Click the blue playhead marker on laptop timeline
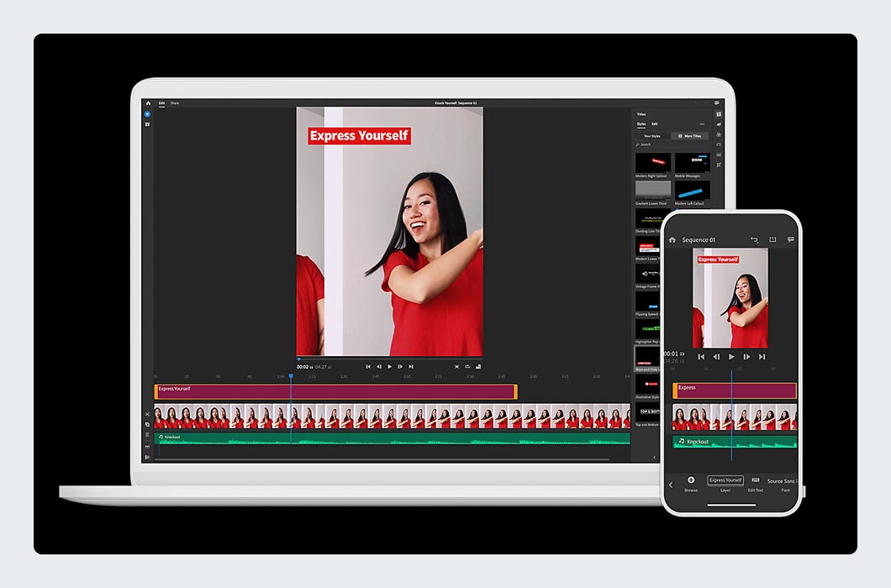Viewport: 891px width, 588px height. pyautogui.click(x=291, y=376)
